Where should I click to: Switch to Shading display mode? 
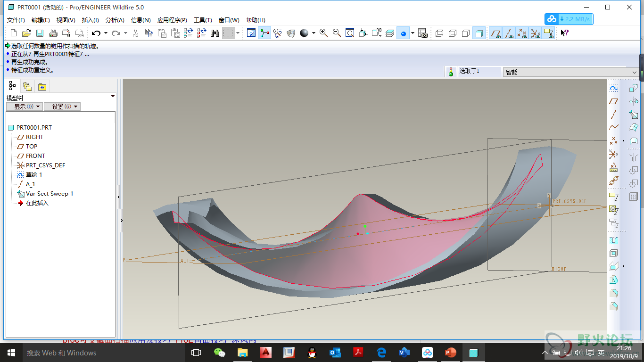pyautogui.click(x=479, y=33)
